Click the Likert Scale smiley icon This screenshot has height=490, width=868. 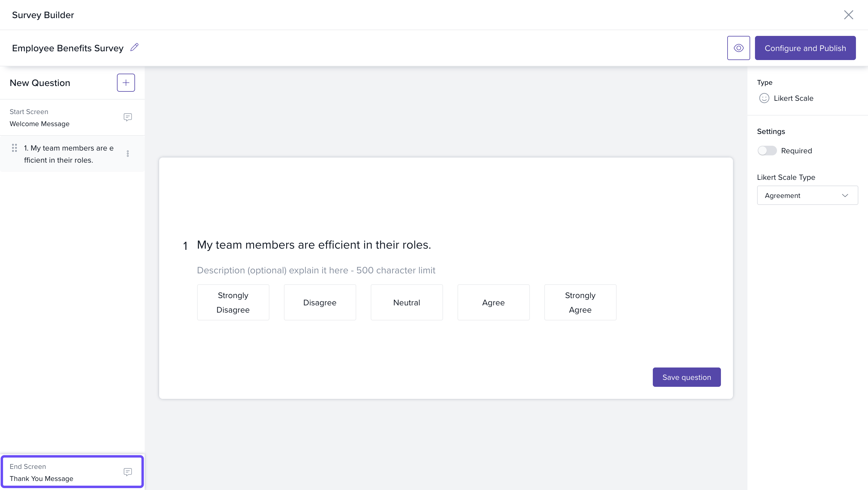tap(764, 98)
